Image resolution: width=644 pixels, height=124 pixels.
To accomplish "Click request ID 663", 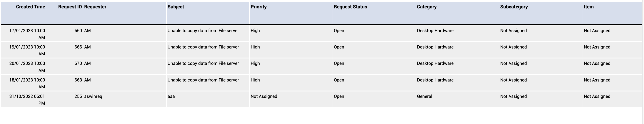I will (78, 80).
